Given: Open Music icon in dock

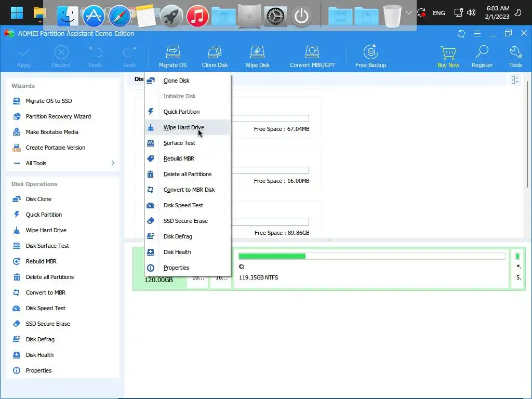Looking at the screenshot, I should click(197, 16).
